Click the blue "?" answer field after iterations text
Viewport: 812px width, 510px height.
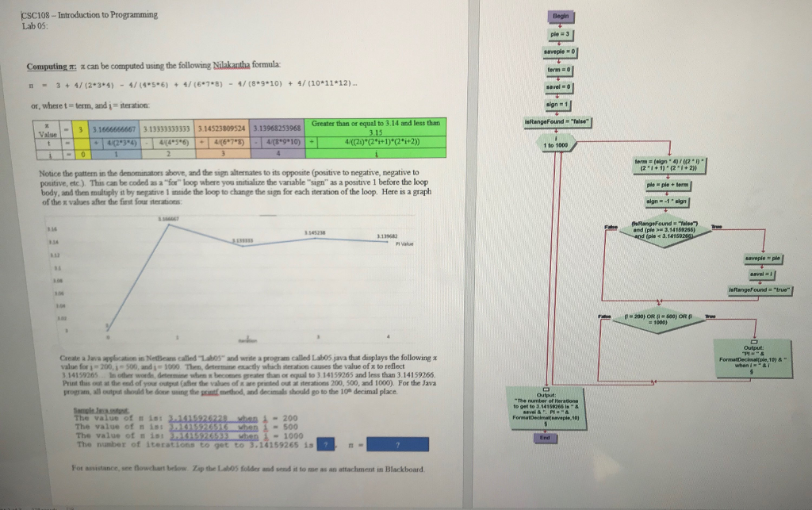click(x=325, y=444)
